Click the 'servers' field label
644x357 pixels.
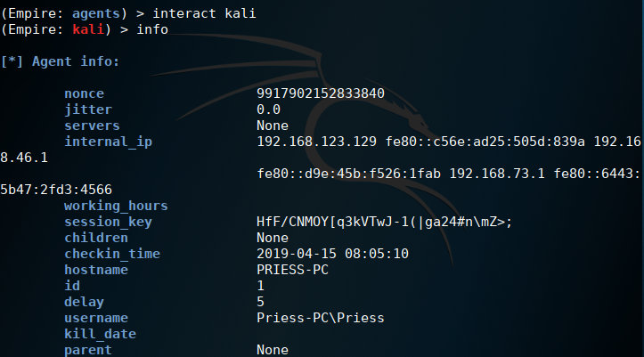point(92,126)
